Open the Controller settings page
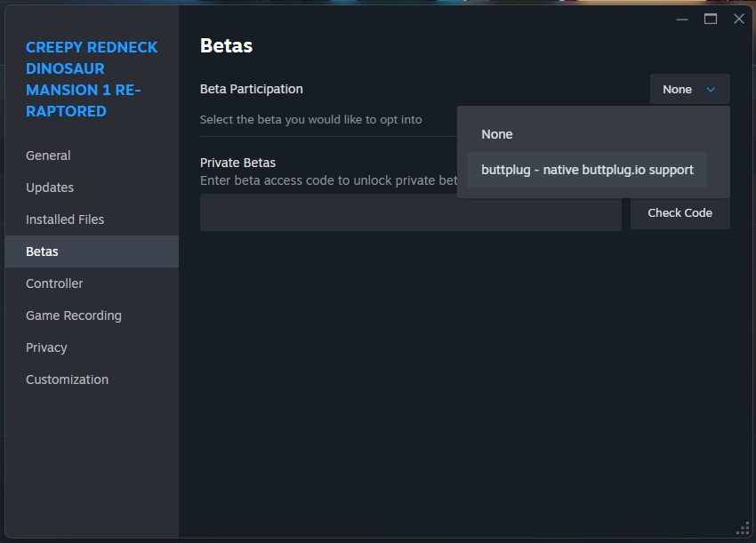756x543 pixels. point(54,283)
